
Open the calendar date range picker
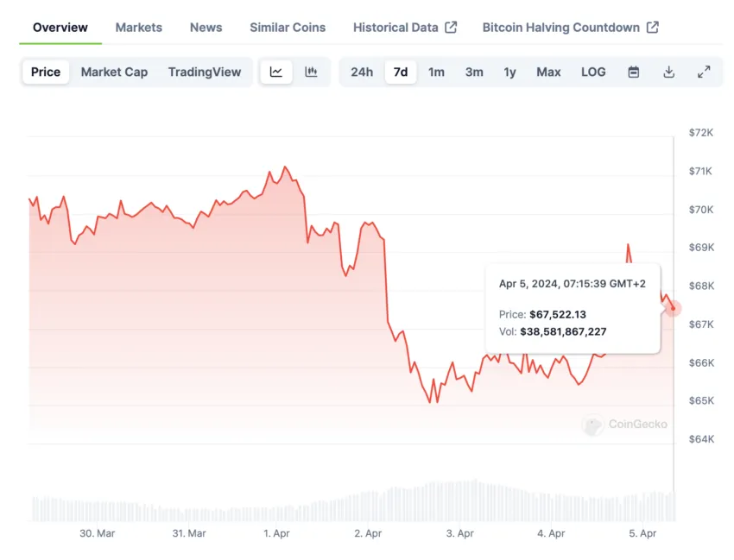tap(634, 72)
